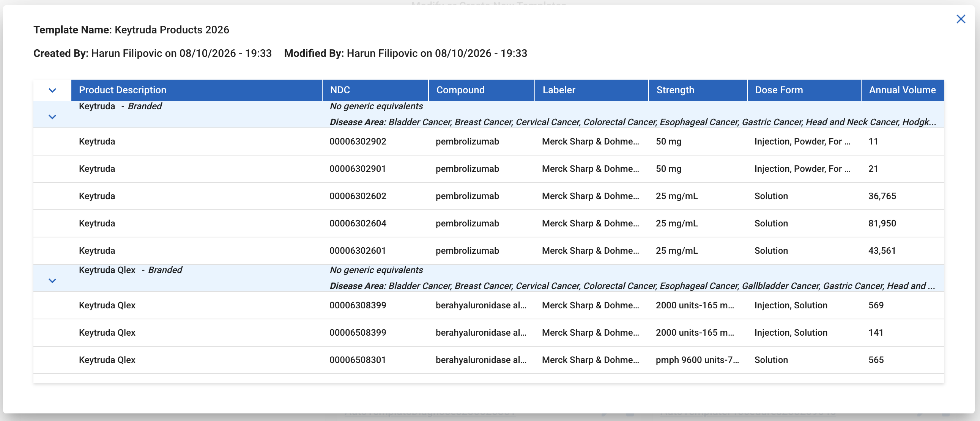Click annual volume value 81,950

coord(882,224)
